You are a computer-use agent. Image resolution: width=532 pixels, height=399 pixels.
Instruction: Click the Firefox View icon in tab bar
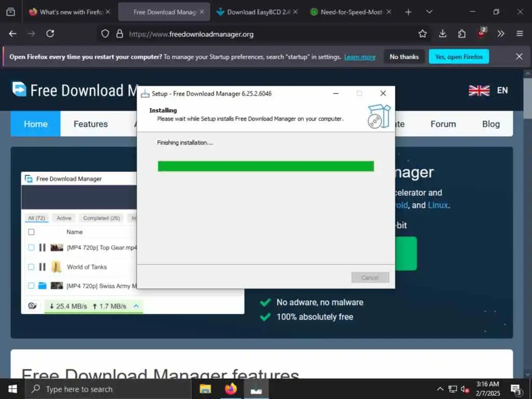click(x=10, y=12)
